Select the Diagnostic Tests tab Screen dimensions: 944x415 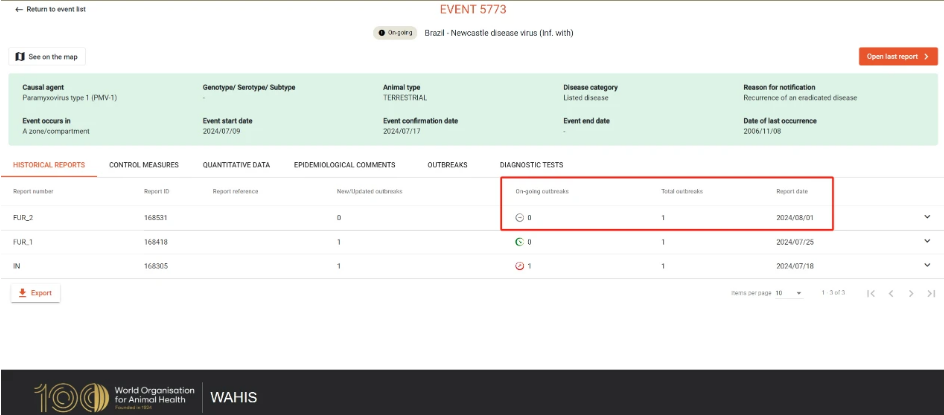click(532, 164)
